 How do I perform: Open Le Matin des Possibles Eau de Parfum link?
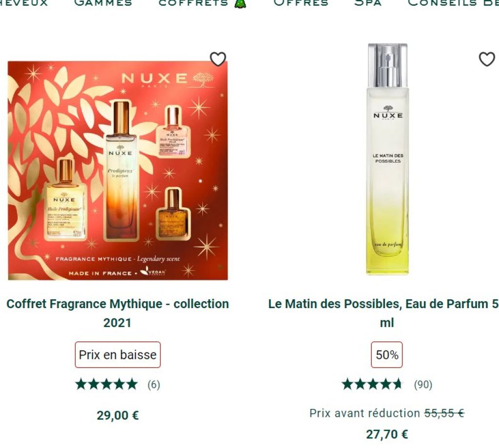(384, 313)
